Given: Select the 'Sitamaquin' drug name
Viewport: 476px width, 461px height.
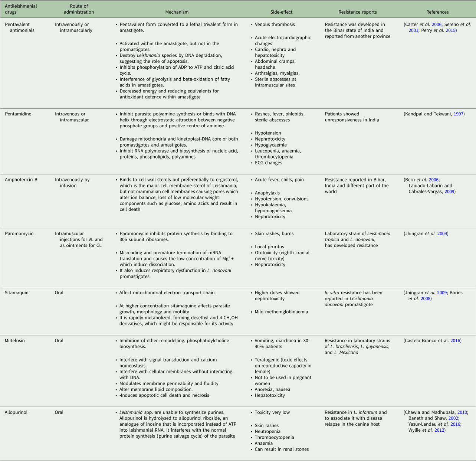Looking at the screenshot, I should click(x=17, y=293).
